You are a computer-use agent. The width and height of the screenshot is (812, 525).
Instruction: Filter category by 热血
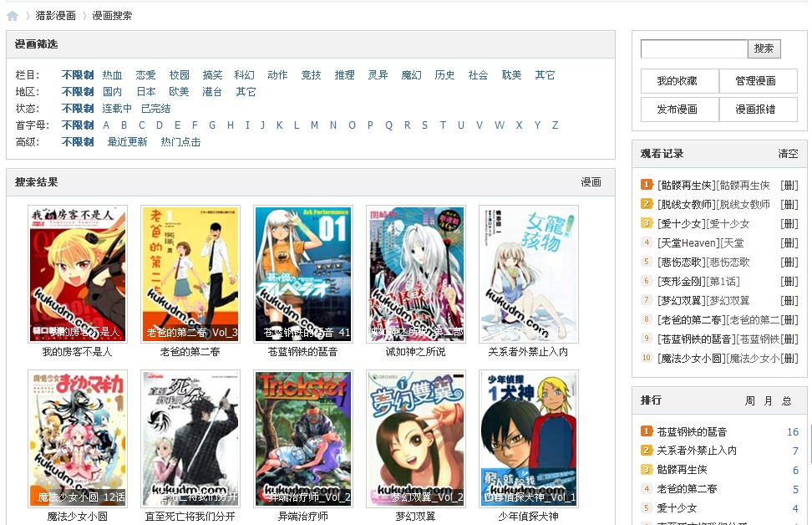pos(113,75)
